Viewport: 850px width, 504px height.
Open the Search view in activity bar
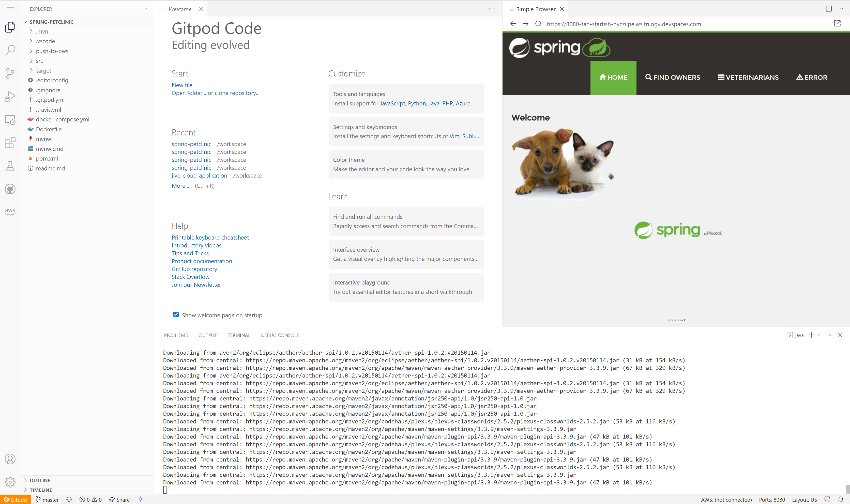[10, 50]
